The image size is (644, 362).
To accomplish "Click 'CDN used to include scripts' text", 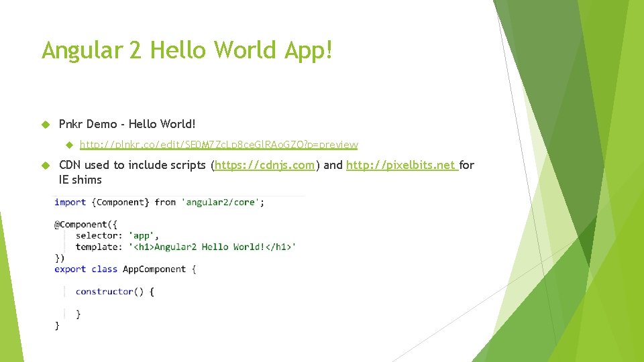I will tap(132, 165).
